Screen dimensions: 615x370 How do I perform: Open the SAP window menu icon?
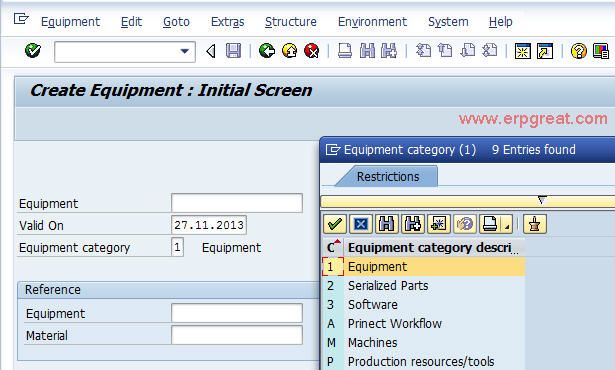click(21, 19)
